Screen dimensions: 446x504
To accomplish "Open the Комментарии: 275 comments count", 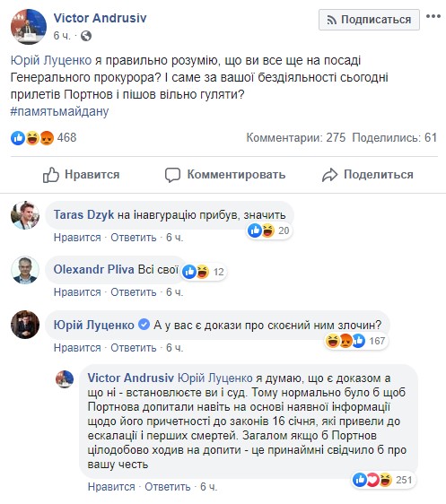I will 296,138.
